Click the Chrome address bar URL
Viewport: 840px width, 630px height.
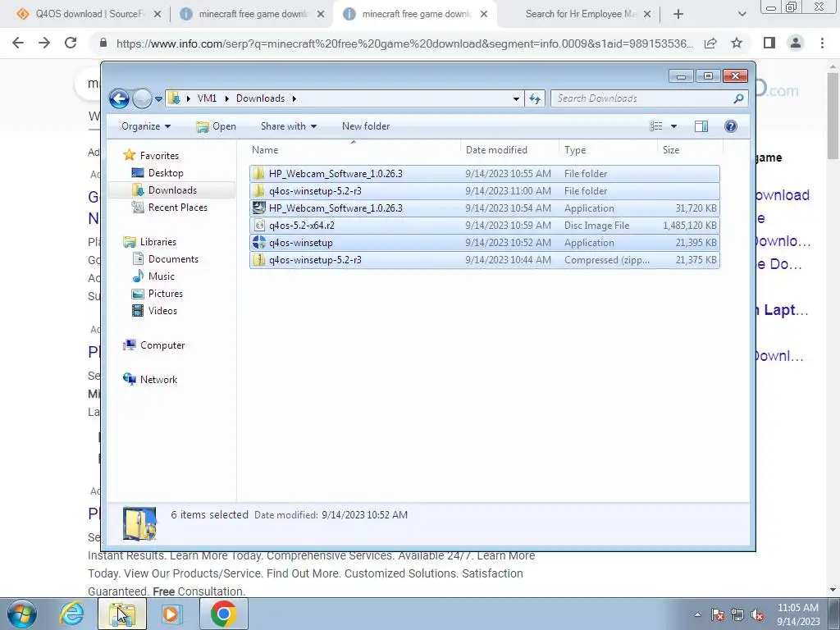pos(404,43)
